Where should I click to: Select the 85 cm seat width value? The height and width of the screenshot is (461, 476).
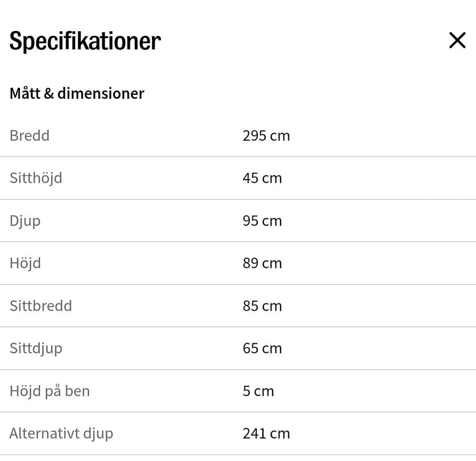(x=262, y=306)
